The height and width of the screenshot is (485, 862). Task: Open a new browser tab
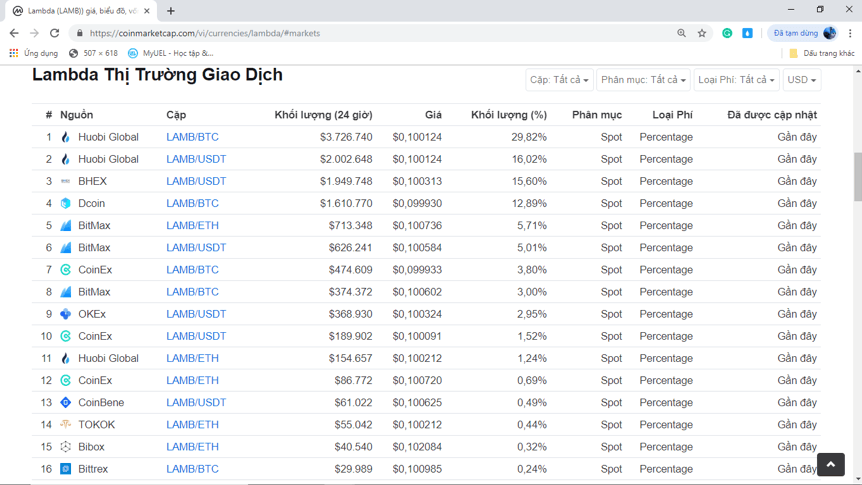(x=170, y=10)
